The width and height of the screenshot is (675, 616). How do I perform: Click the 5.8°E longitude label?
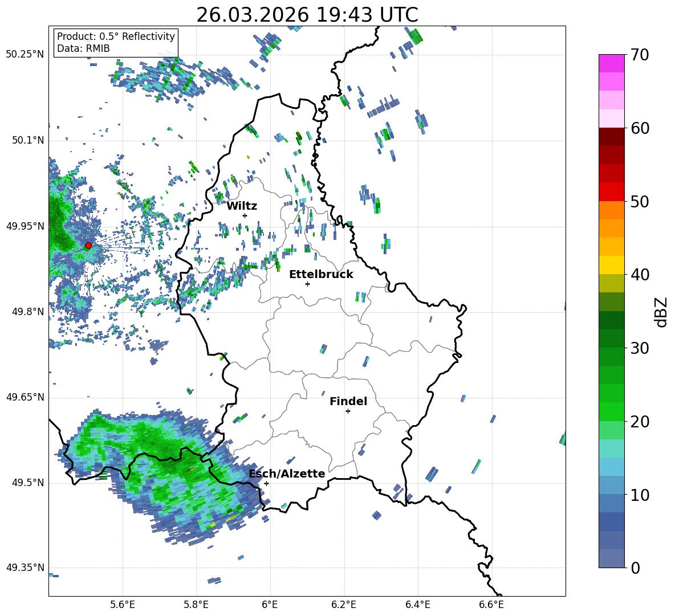click(x=196, y=605)
